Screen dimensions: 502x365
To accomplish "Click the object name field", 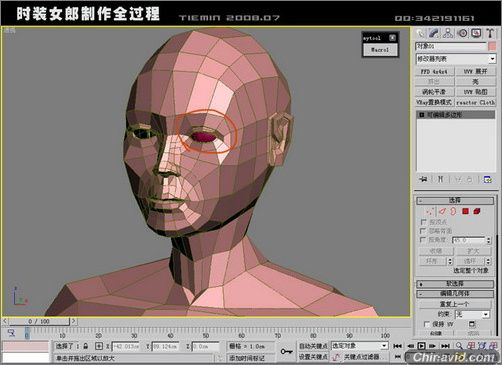I will point(451,46).
